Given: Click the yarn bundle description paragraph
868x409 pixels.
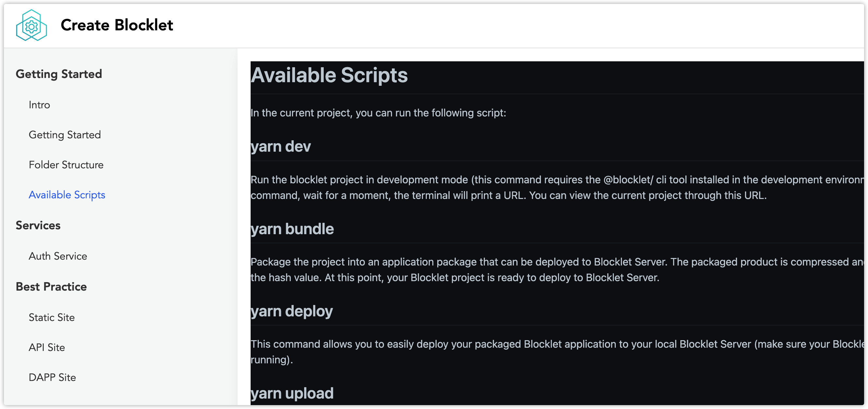Looking at the screenshot, I should (455, 270).
